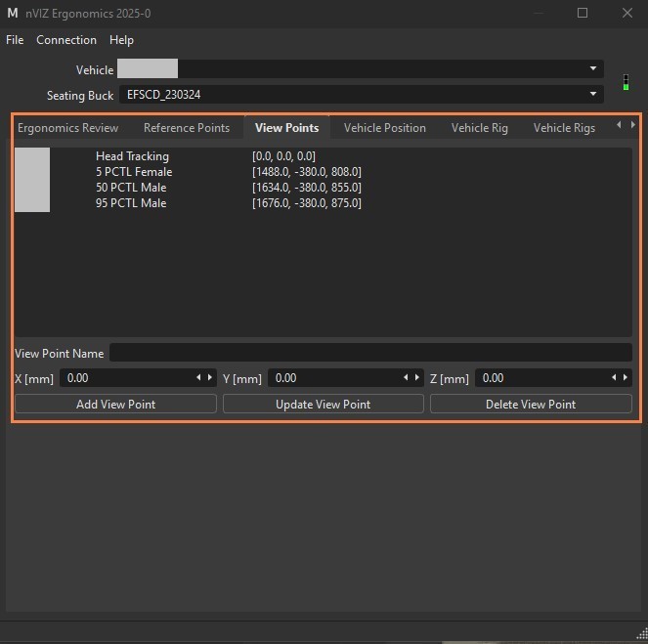Image resolution: width=648 pixels, height=644 pixels.
Task: Increase X [mm] value with right arrow
Action: tap(210, 377)
